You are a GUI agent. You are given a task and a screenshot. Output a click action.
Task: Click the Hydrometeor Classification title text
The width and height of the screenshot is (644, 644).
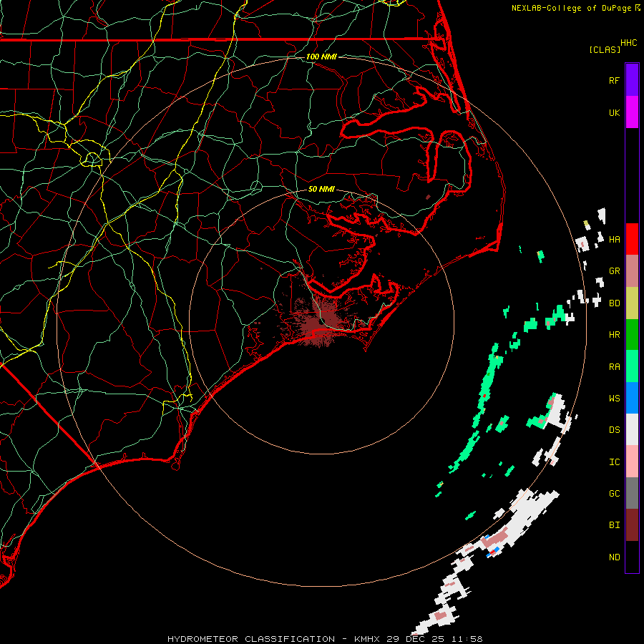click(251, 639)
